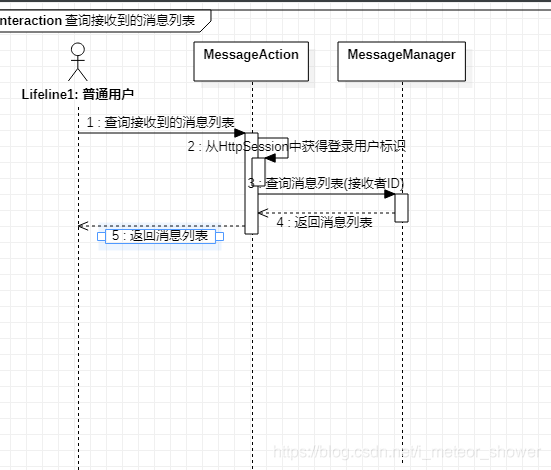This screenshot has width=551, height=470.
Task: Click the left resize handle of message 5 label
Action: pos(101,236)
